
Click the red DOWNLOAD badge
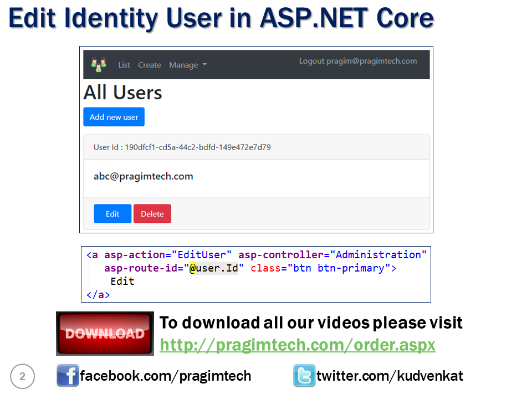pos(104,333)
